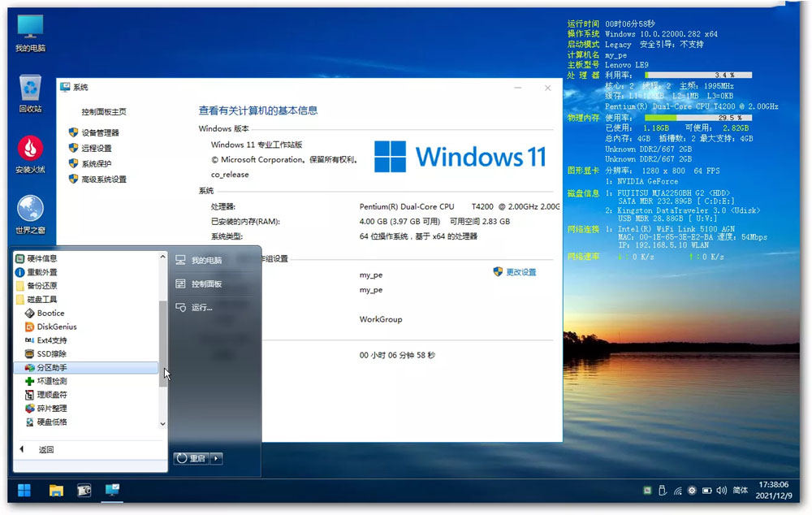This screenshot has height=515, width=812.
Task: Click the Windows Start button
Action: pos(24,490)
